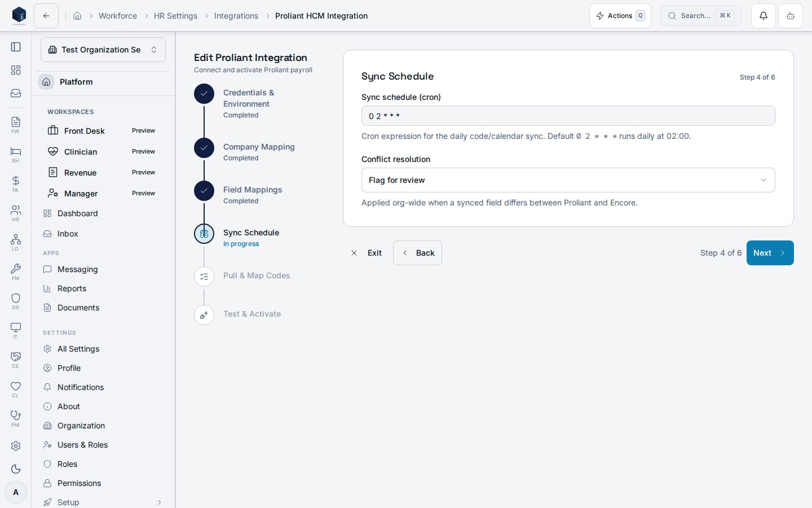
Task: Click the Test & Activate step icon
Action: (204, 315)
